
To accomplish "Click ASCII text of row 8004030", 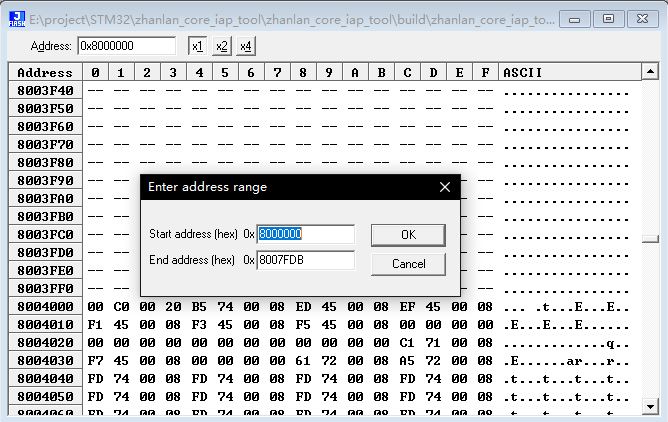I will (566, 361).
